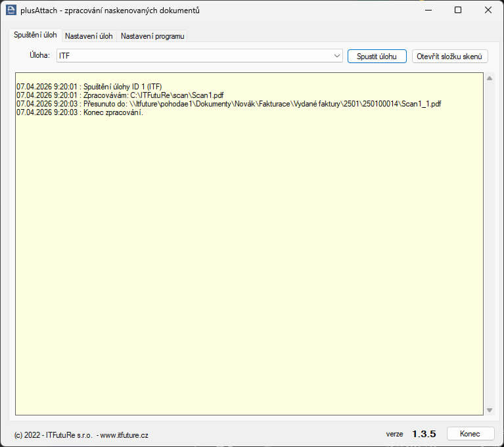Switch to the Spuštění úloh tab
Screen dimensions: 504x447
pyautogui.click(x=35, y=35)
